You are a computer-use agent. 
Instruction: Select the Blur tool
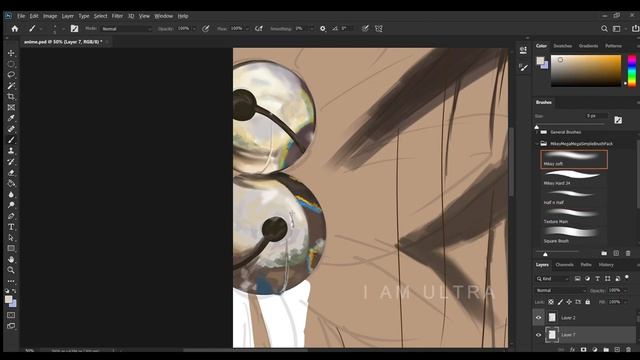point(11,194)
